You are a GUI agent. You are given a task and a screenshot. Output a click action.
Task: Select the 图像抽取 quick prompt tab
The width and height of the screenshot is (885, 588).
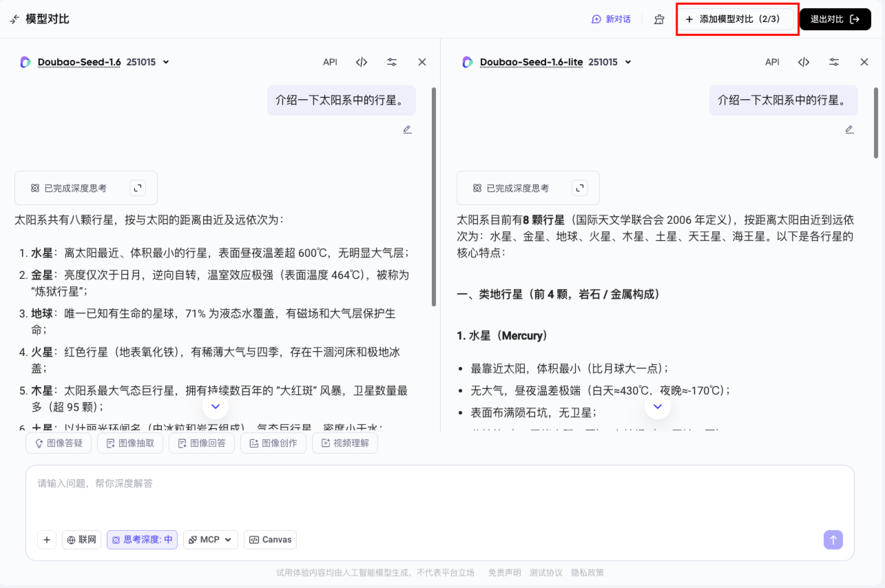coord(130,443)
